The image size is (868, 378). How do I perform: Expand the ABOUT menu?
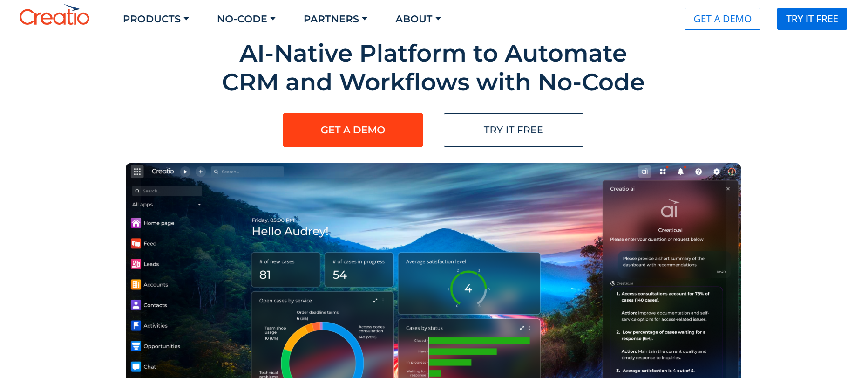418,19
